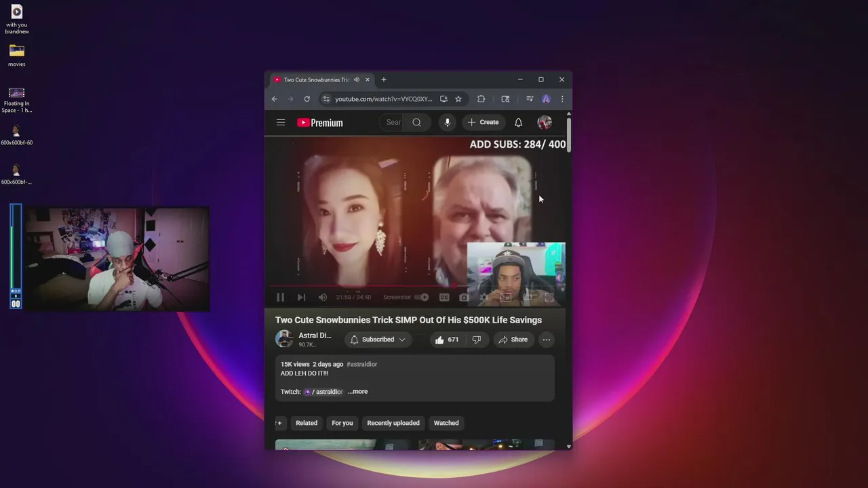Dislike the video

[x=477, y=340]
